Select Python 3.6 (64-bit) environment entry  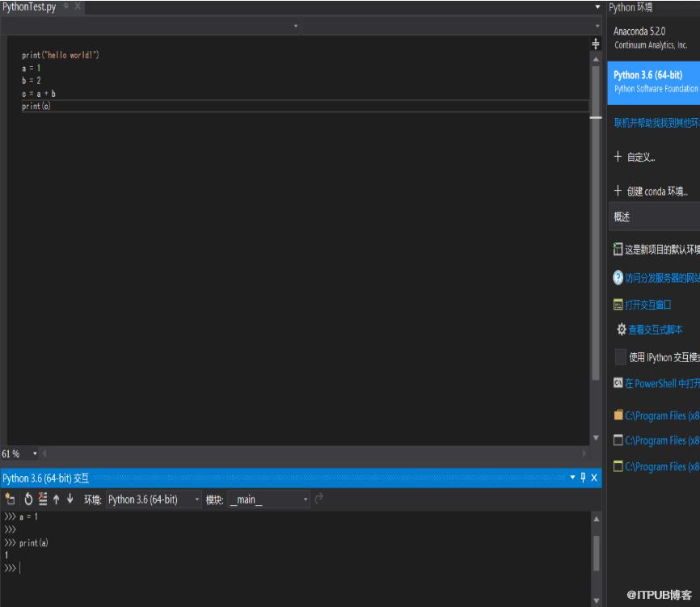coord(654,82)
